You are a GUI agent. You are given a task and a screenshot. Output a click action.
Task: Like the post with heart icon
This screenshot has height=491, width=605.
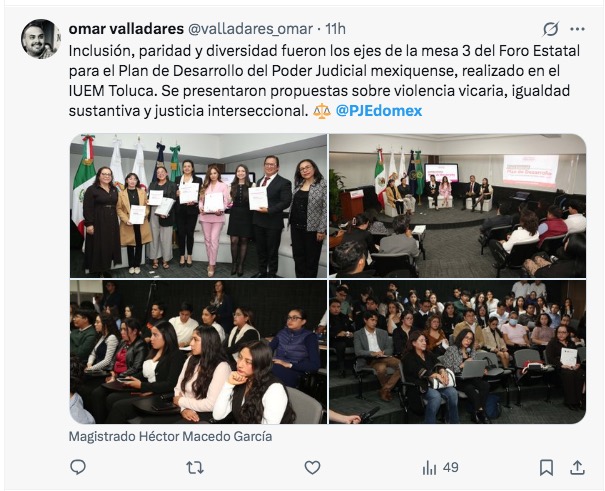(x=312, y=467)
